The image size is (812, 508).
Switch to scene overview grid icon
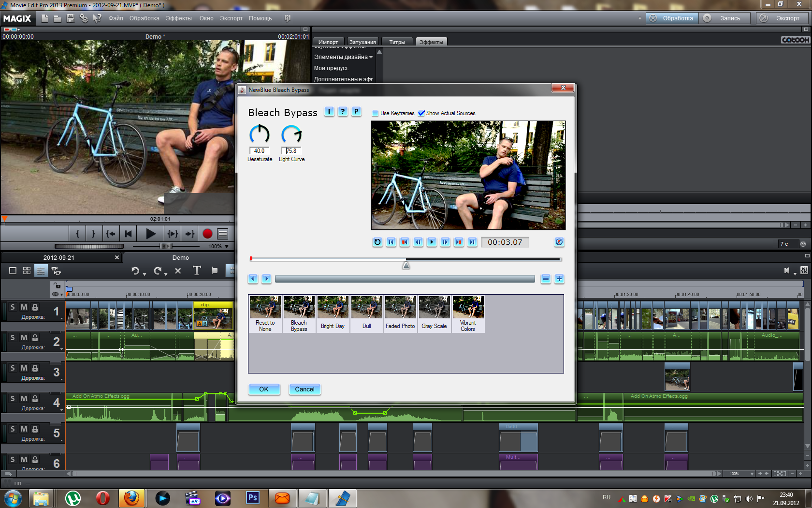27,271
